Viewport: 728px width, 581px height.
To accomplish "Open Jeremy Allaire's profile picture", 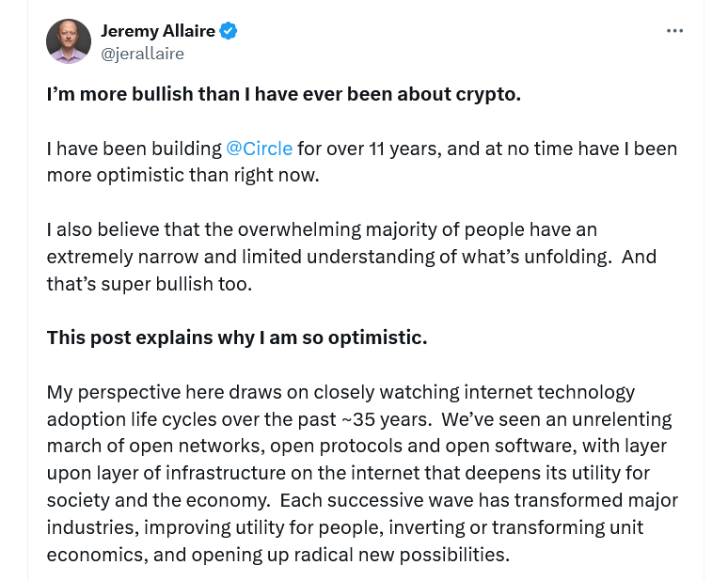I will tap(69, 41).
